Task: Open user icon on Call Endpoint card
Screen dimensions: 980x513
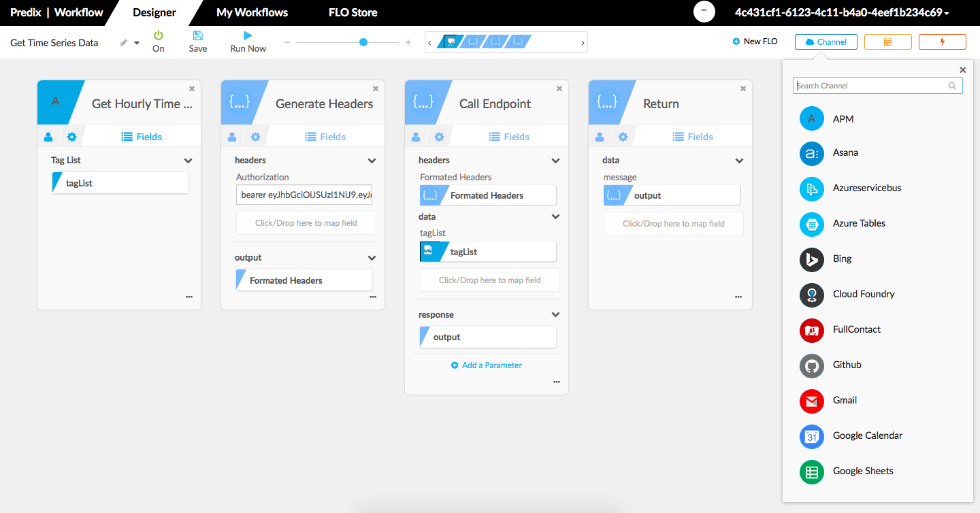Action: click(x=416, y=137)
